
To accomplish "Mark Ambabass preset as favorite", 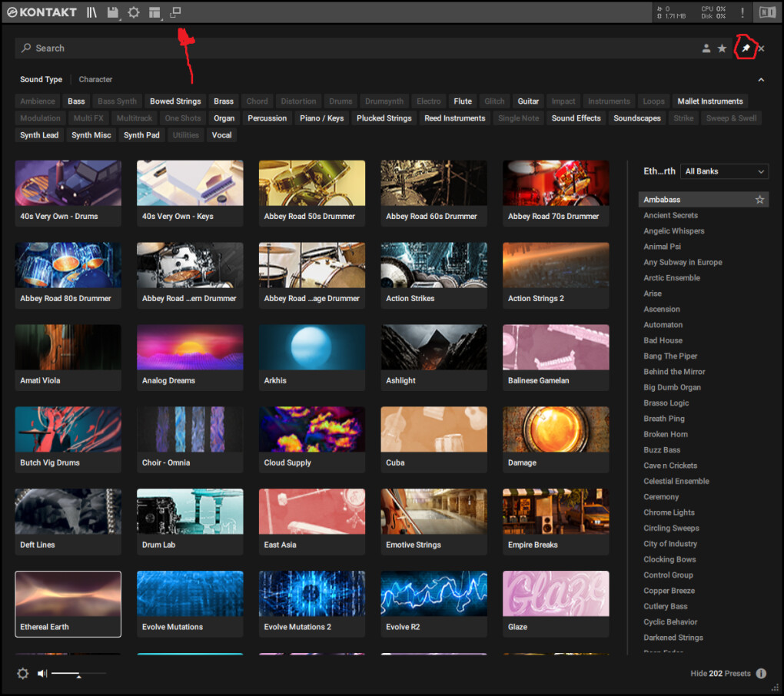I will [x=759, y=200].
